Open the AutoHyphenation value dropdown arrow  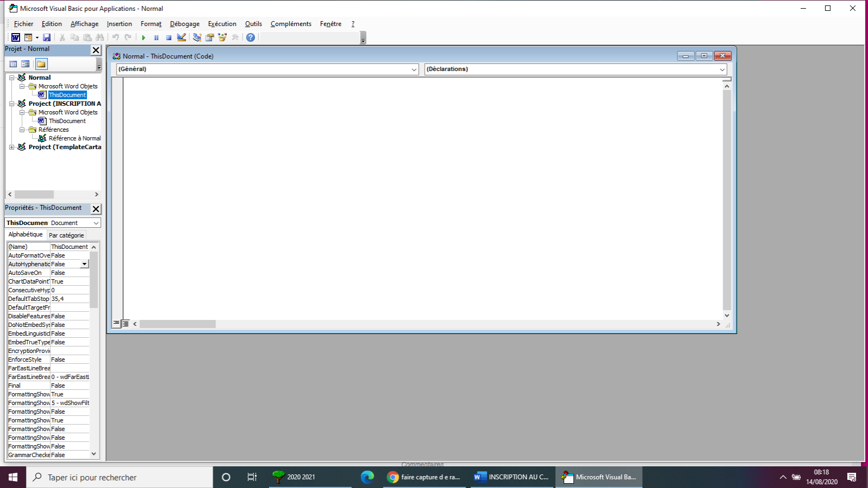85,264
